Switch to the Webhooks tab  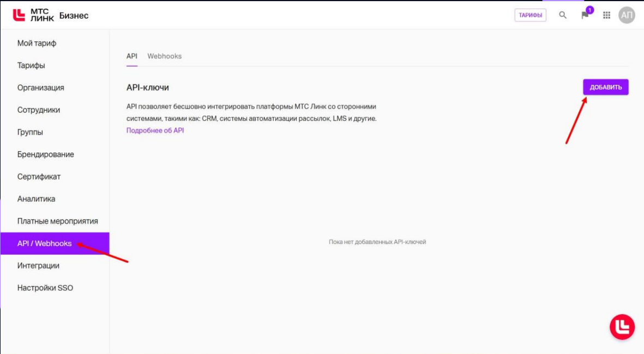(x=164, y=56)
